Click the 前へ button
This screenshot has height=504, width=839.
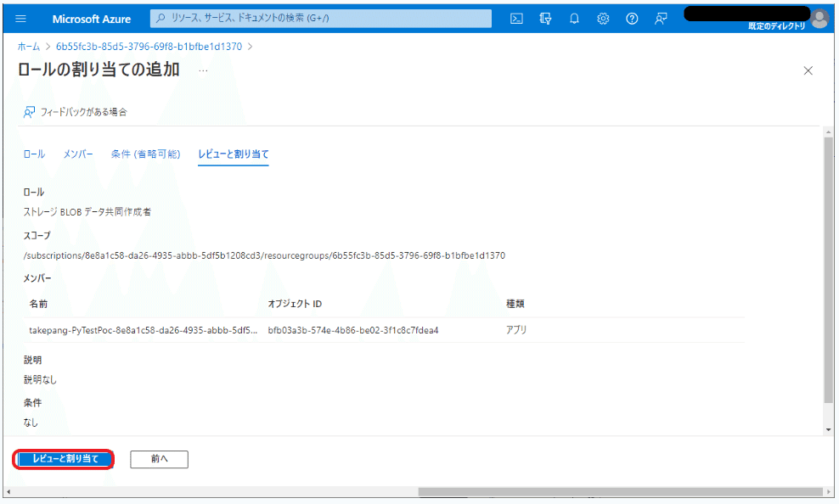tap(159, 459)
